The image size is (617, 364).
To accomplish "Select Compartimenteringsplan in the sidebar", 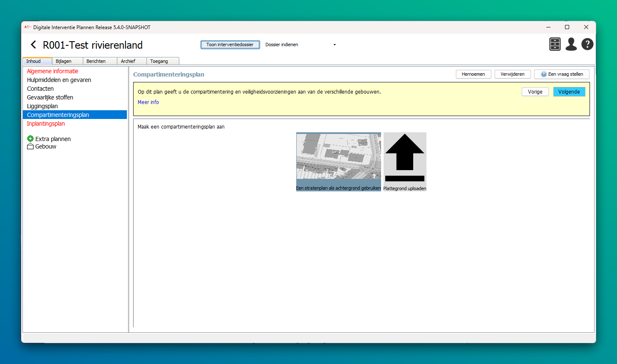I will coord(75,115).
